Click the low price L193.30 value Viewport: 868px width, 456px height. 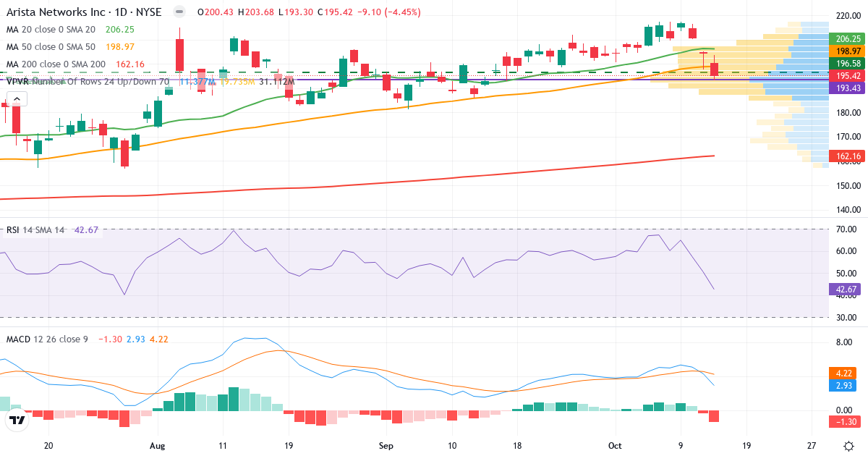click(x=297, y=12)
